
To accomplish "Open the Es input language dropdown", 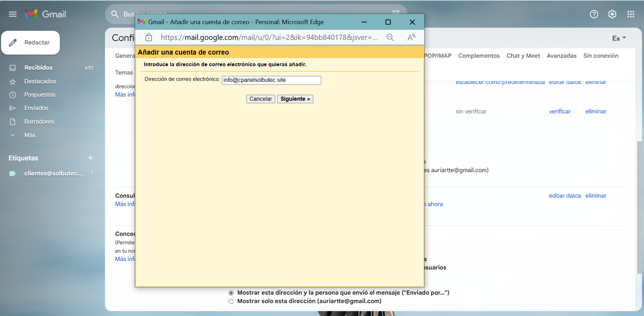I will coord(619,38).
